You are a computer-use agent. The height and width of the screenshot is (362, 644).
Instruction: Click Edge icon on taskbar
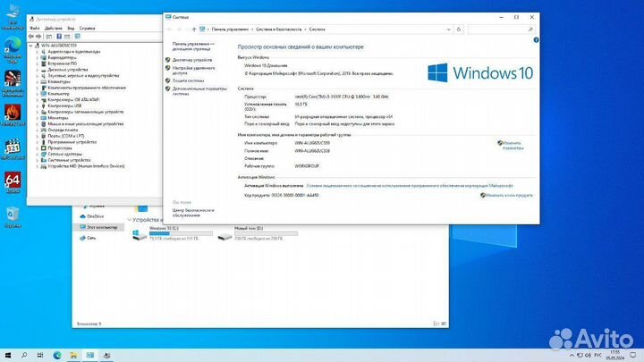[x=57, y=355]
